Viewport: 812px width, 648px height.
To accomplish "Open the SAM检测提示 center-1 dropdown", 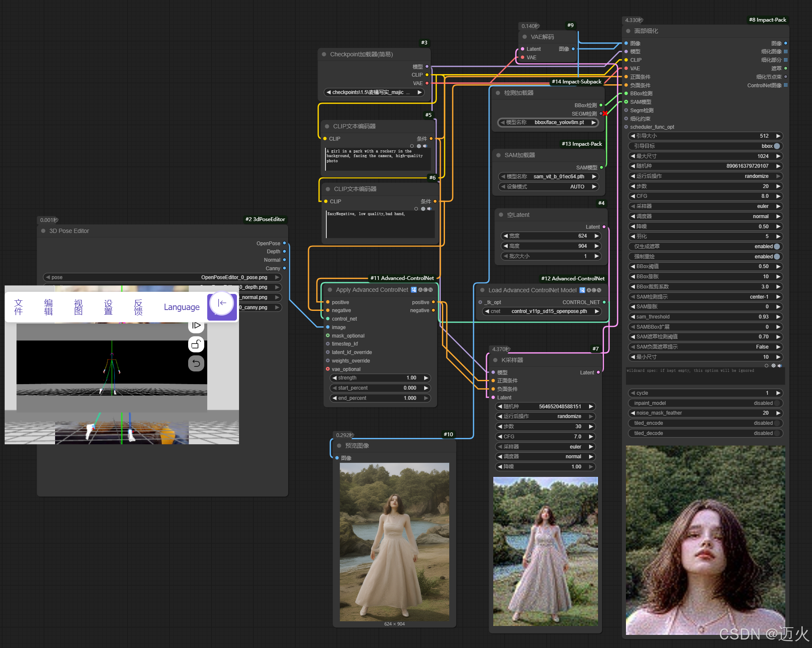I will coord(705,297).
